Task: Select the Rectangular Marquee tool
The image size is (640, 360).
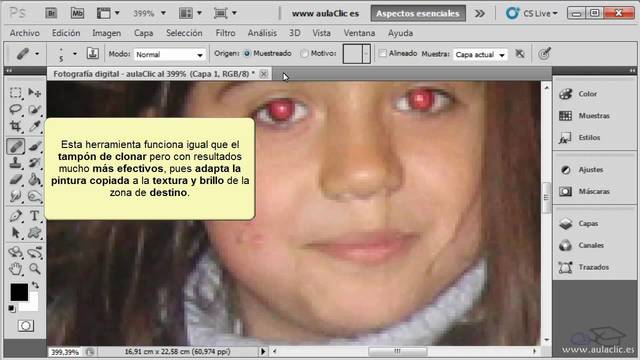Action: tap(16, 93)
